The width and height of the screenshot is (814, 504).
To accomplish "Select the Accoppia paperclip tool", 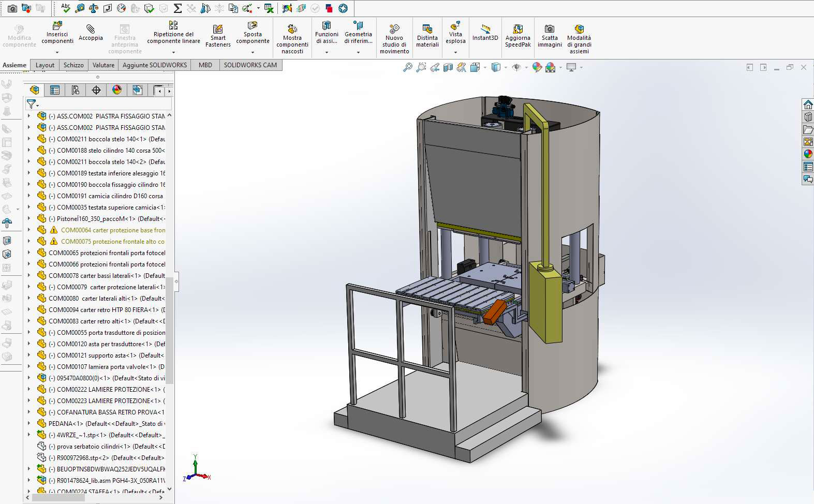I will tap(91, 29).
